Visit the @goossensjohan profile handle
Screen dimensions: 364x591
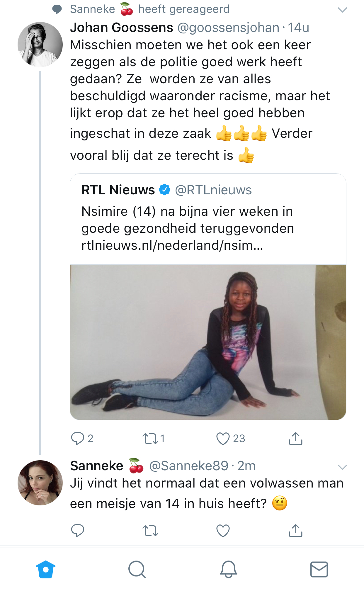pyautogui.click(x=228, y=28)
